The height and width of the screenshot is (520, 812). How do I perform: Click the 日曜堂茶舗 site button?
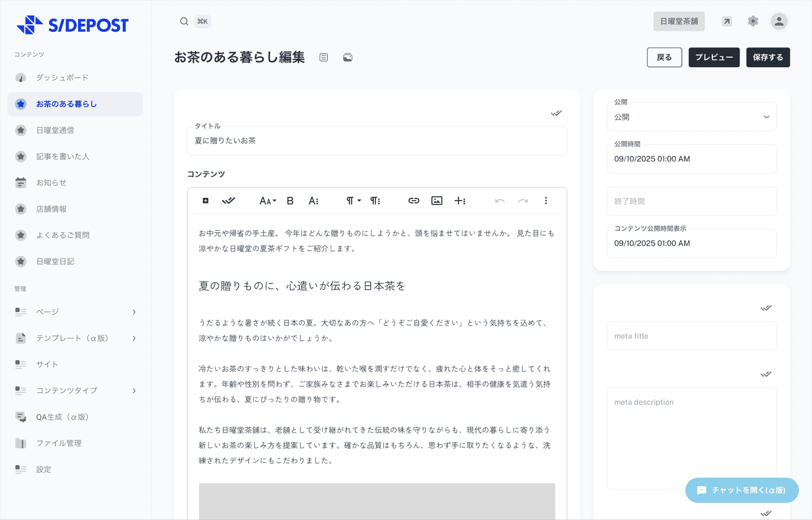(679, 21)
